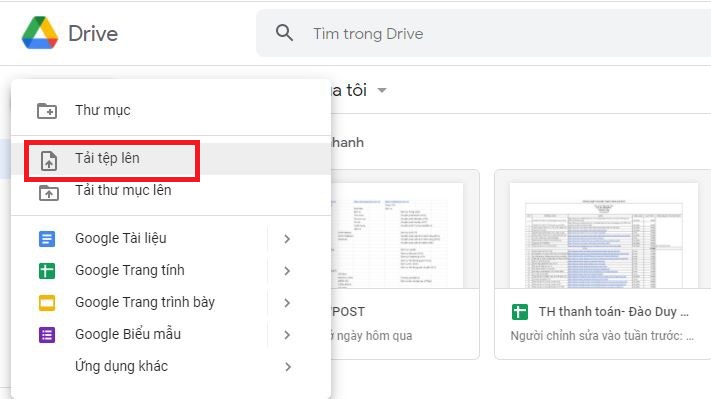Click the 'POST' file name text
This screenshot has width=711, height=399.
tap(348, 312)
